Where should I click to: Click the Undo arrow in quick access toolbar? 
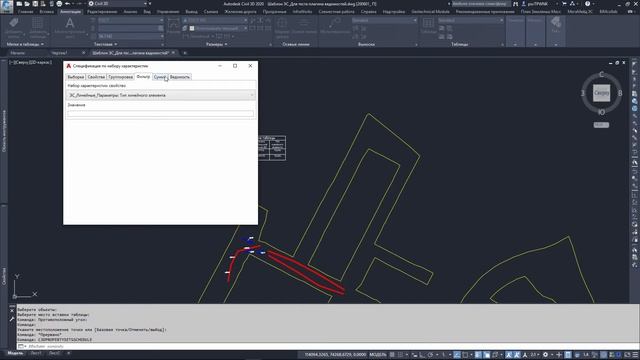click(x=68, y=4)
